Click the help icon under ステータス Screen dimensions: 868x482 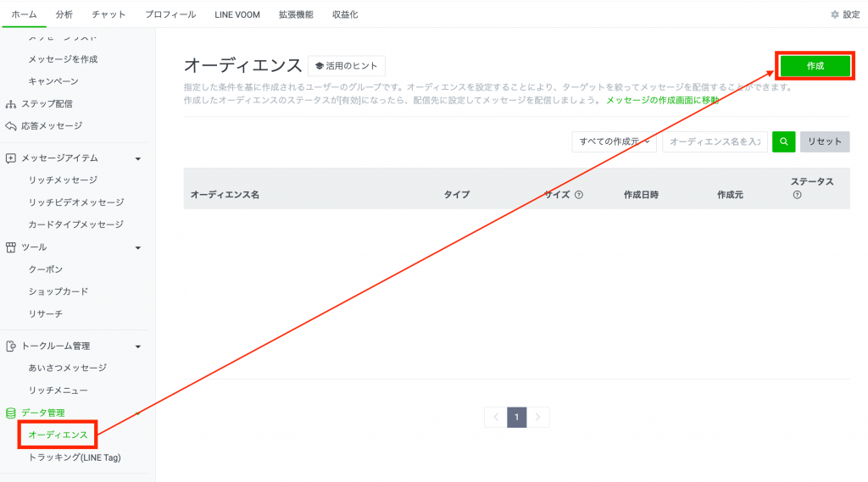click(797, 195)
